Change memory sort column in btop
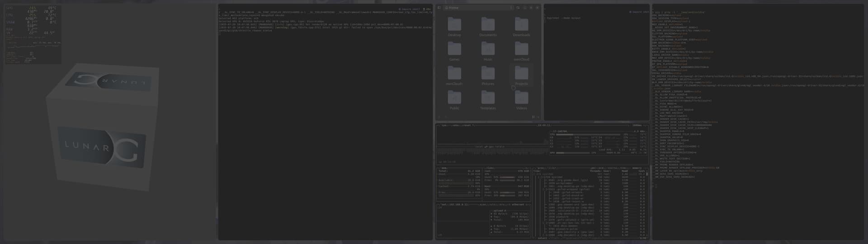The image size is (868, 244). pos(637,168)
